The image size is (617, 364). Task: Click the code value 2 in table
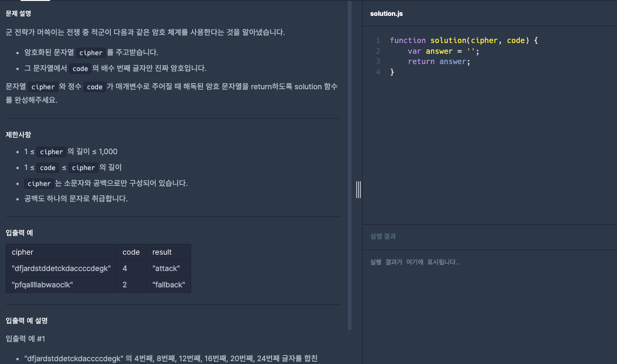(x=131, y=285)
